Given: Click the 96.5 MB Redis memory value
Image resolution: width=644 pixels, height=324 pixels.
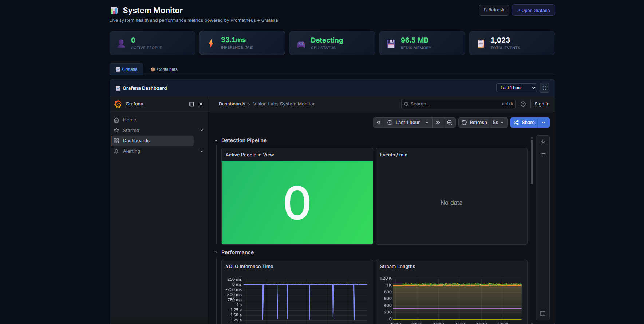Looking at the screenshot, I should click(x=414, y=40).
